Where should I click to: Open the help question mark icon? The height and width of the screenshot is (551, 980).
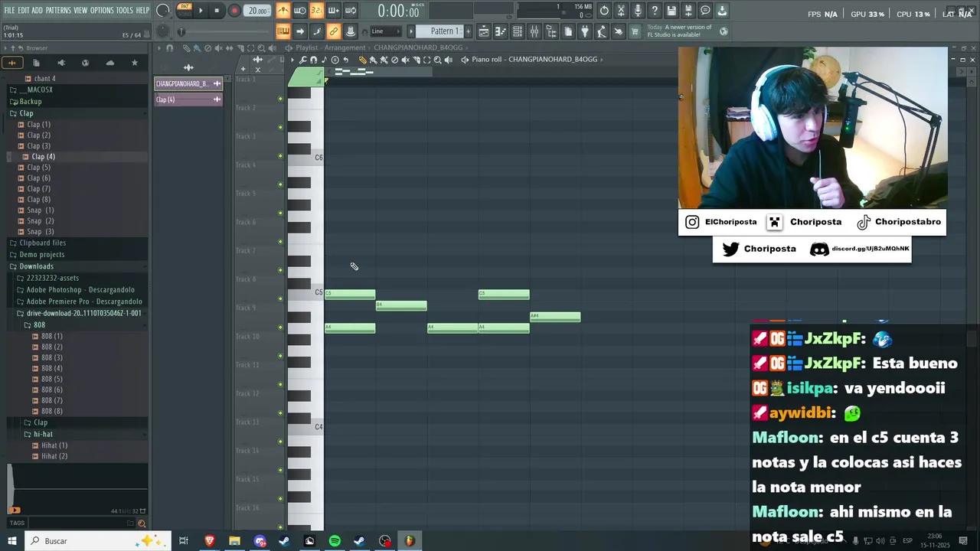point(655,11)
